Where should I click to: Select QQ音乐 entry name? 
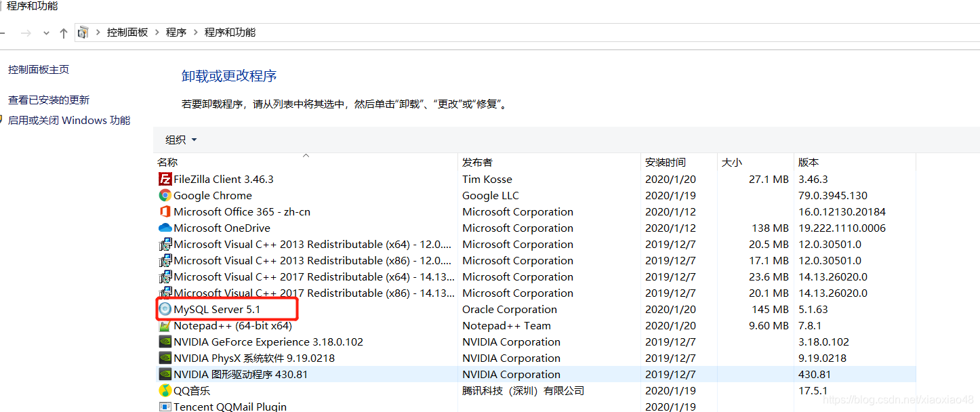[x=192, y=391]
